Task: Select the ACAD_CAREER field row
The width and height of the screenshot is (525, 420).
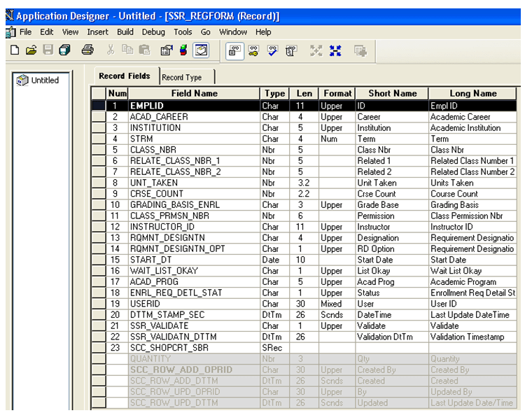Action: (x=304, y=117)
